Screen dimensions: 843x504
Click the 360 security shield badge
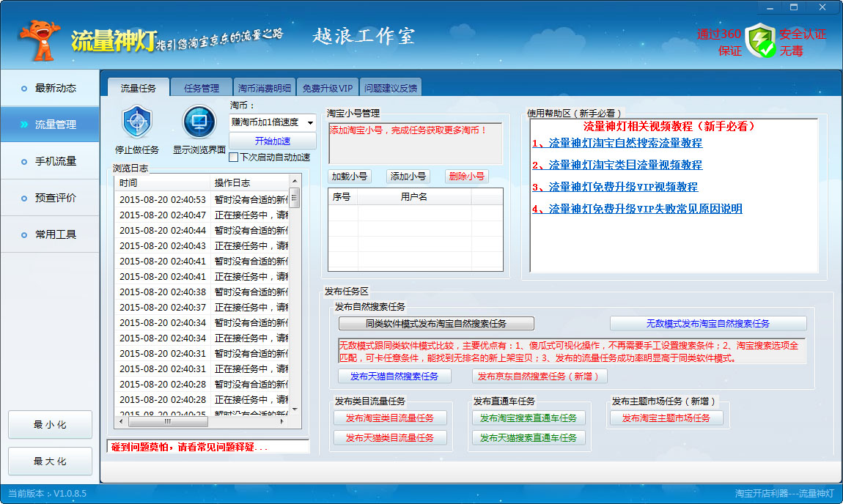click(760, 40)
